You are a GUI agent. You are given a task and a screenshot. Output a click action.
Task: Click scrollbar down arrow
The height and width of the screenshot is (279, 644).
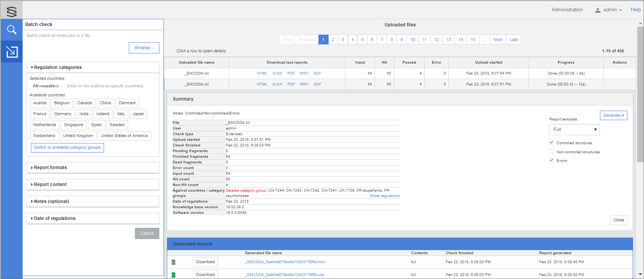640,274
